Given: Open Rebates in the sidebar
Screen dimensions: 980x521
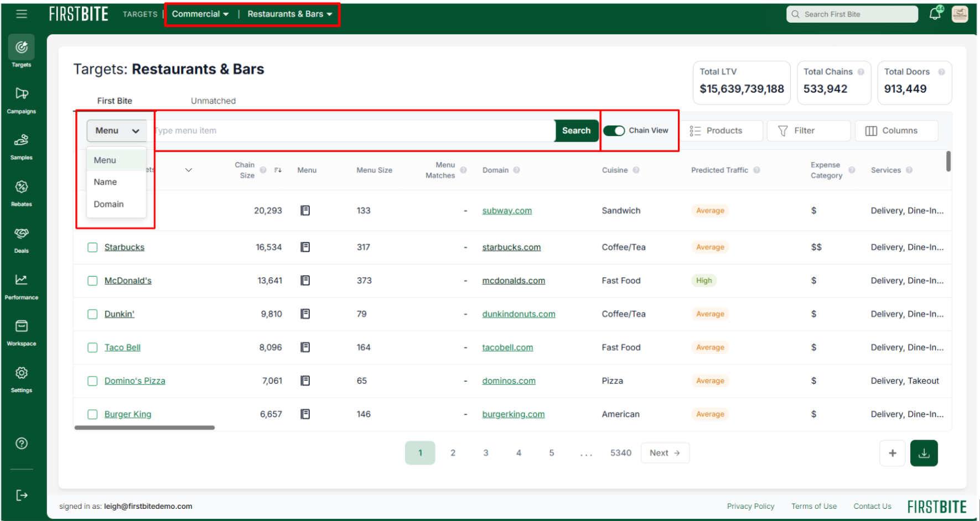Looking at the screenshot, I should click(22, 193).
